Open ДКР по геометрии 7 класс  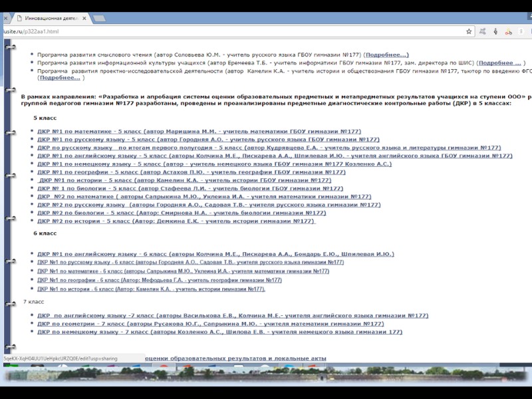click(211, 324)
